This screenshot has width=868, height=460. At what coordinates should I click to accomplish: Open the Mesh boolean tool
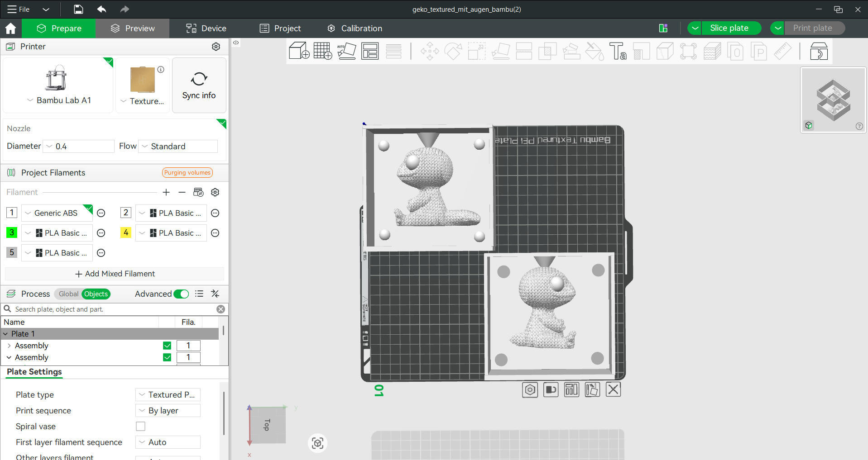click(547, 51)
